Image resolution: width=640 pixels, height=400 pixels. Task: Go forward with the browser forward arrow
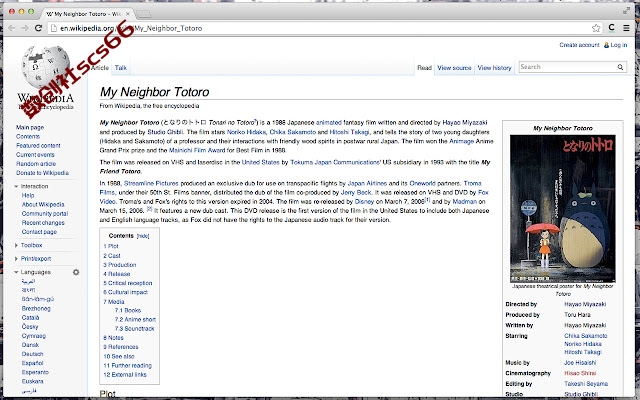tap(25, 28)
